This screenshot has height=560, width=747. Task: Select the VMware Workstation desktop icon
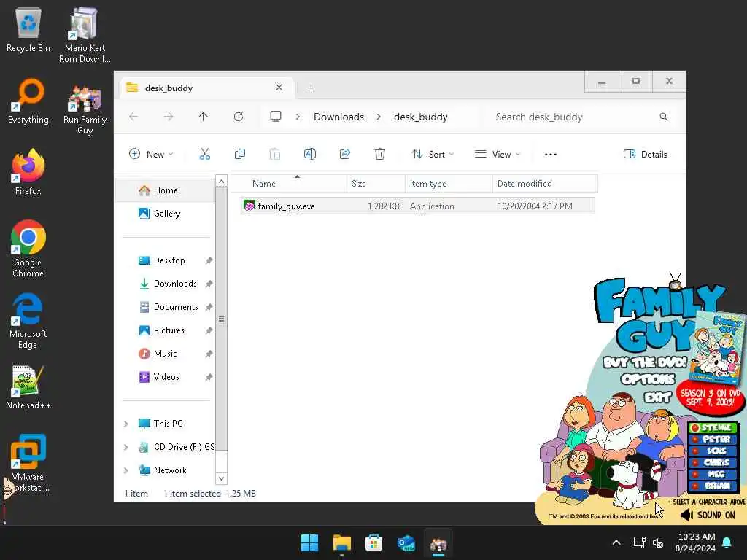tap(28, 463)
